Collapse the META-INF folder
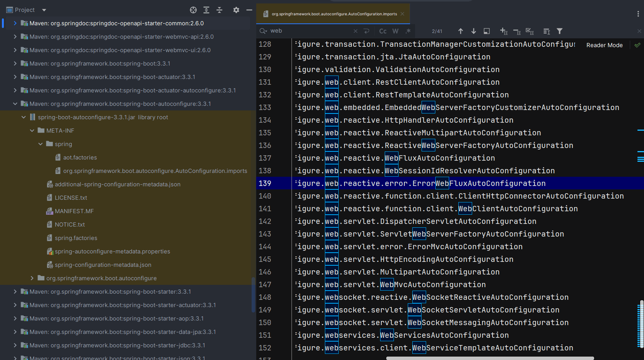 pyautogui.click(x=32, y=131)
